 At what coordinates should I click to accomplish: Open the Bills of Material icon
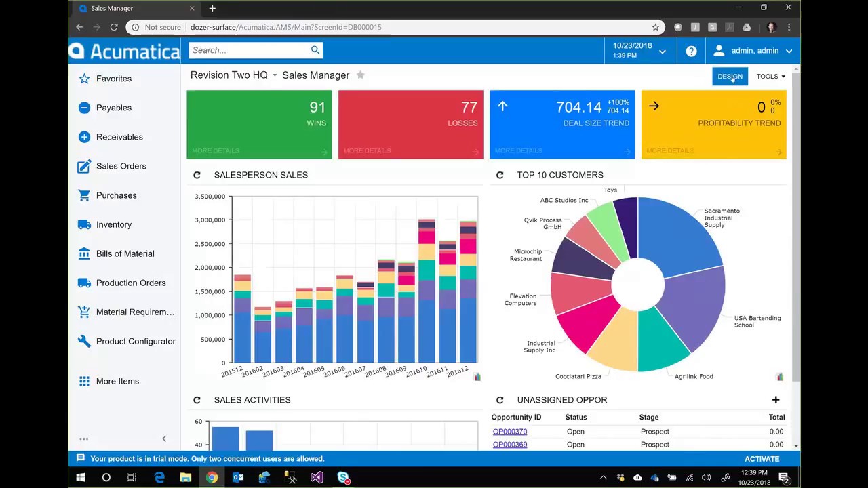tap(84, 253)
